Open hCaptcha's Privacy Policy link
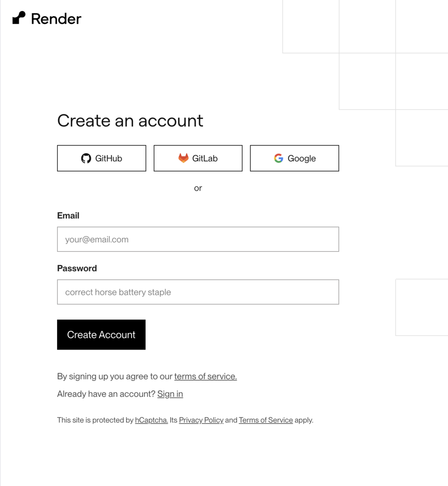Image resolution: width=448 pixels, height=486 pixels. click(201, 420)
